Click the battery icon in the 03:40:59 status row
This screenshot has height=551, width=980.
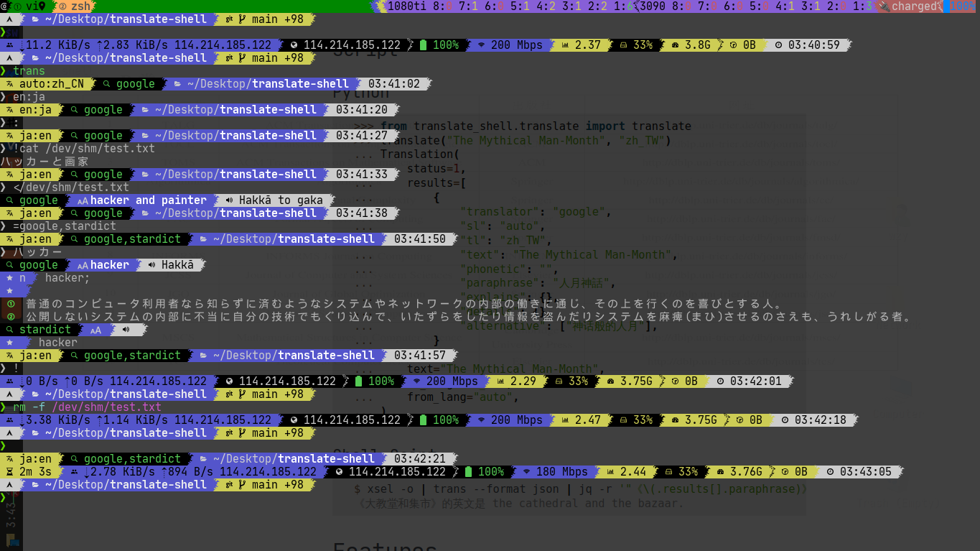click(x=424, y=45)
